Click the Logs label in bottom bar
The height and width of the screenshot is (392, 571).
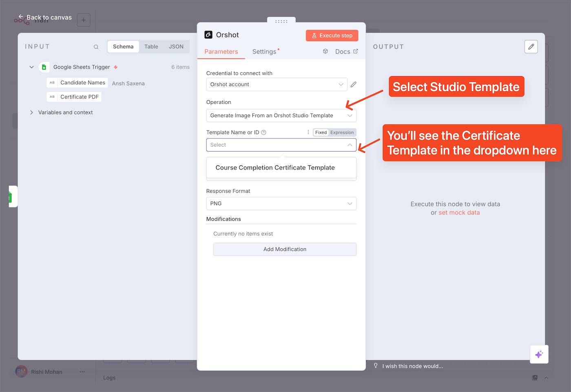109,378
